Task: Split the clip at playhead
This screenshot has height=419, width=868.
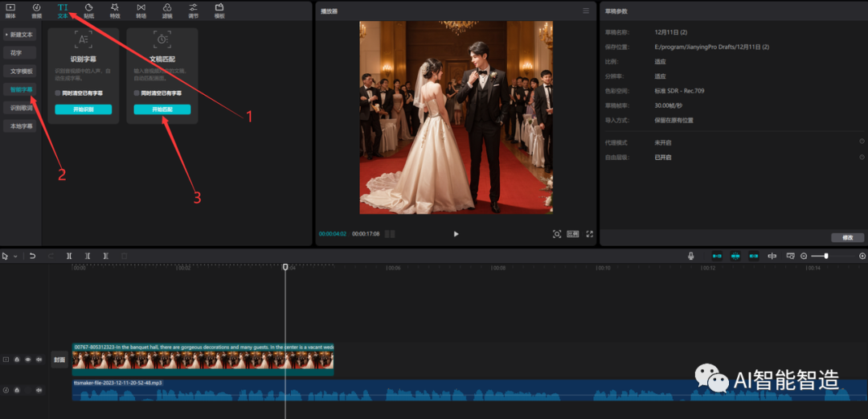Action: click(69, 256)
